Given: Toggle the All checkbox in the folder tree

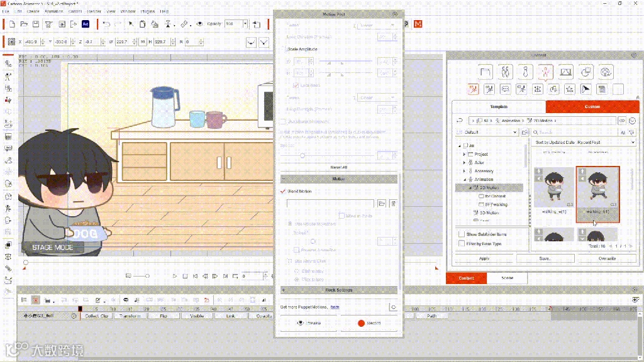Looking at the screenshot, I should pos(466,146).
